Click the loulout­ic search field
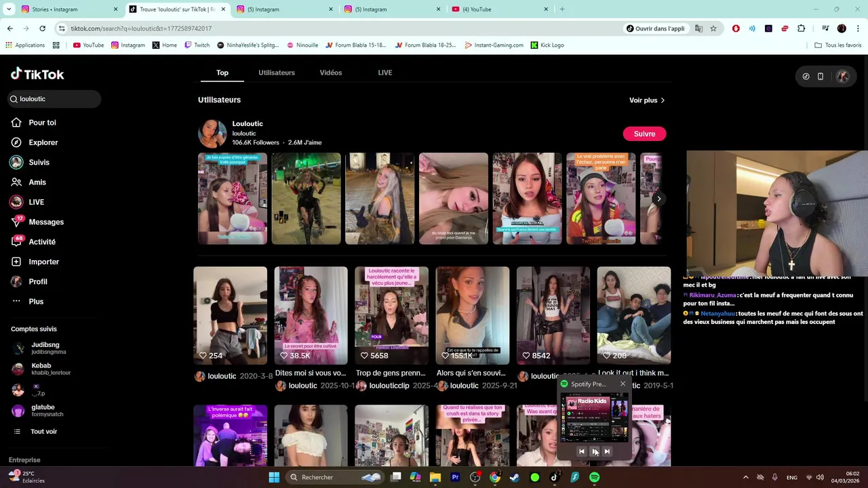The width and height of the screenshot is (868, 488). [54, 99]
